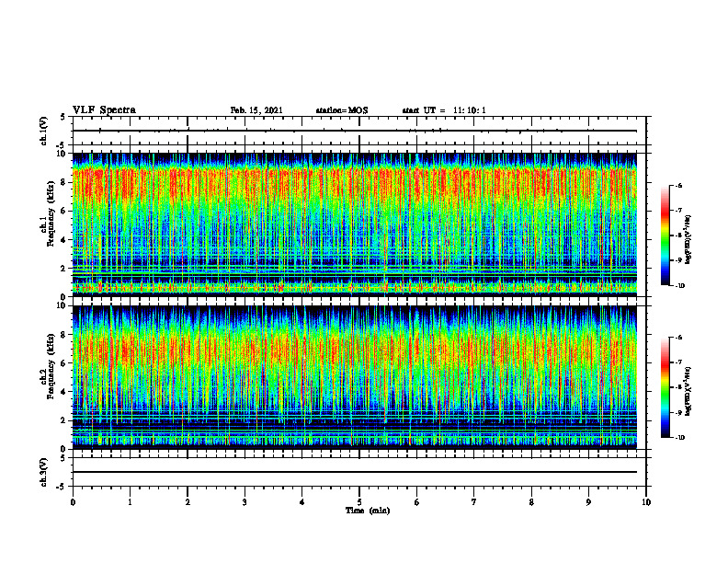The width and height of the screenshot is (728, 563).
Task: Click the ch.2 color scale '-10' label
Action: [679, 438]
